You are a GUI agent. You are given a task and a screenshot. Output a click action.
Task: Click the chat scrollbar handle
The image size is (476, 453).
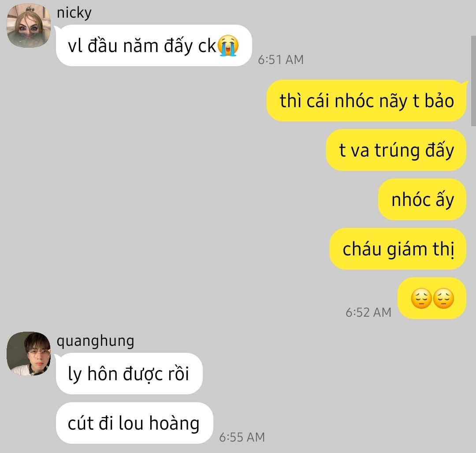(473, 81)
